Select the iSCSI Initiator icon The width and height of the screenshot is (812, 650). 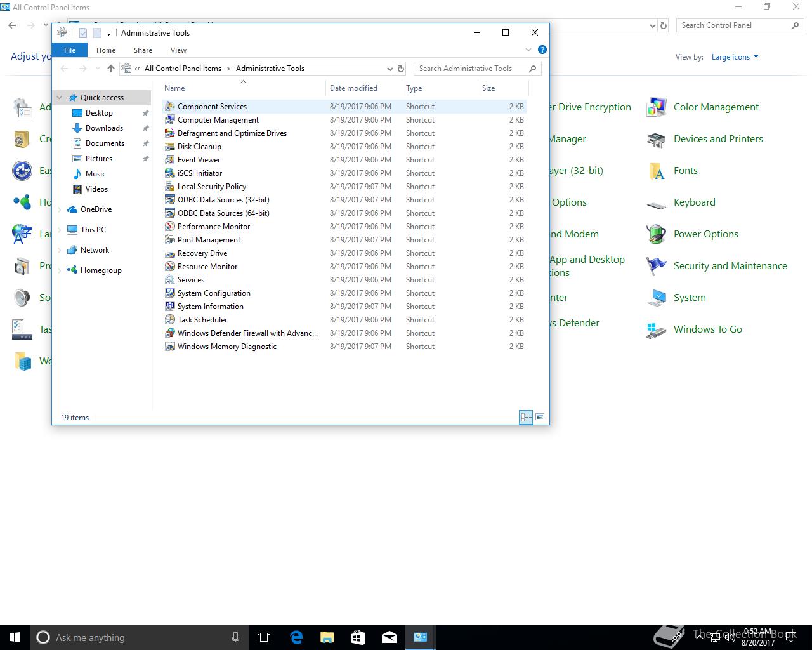169,173
